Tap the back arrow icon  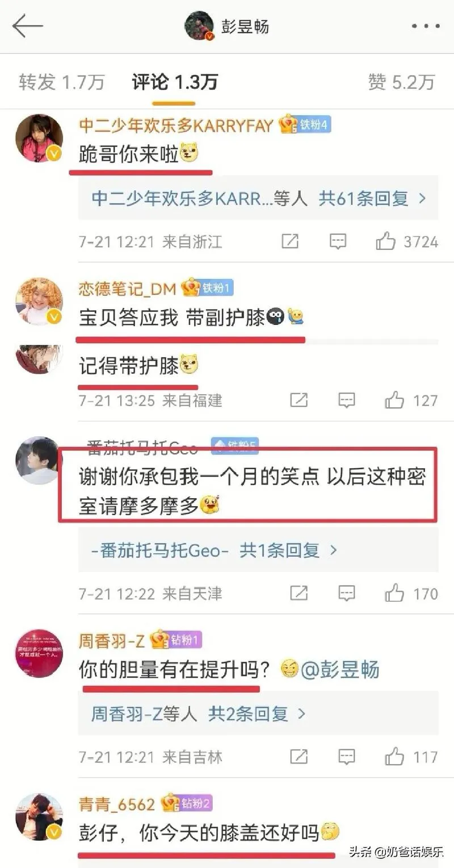27,26
